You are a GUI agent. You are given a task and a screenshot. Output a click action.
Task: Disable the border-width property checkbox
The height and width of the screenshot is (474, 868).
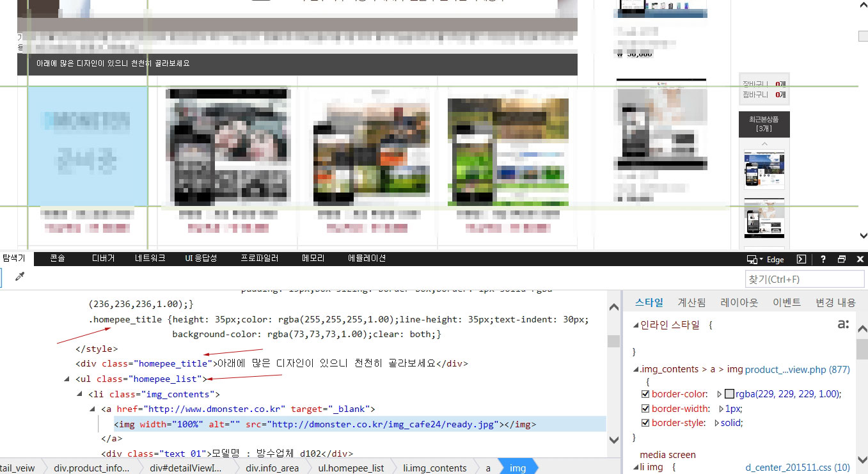(x=645, y=409)
